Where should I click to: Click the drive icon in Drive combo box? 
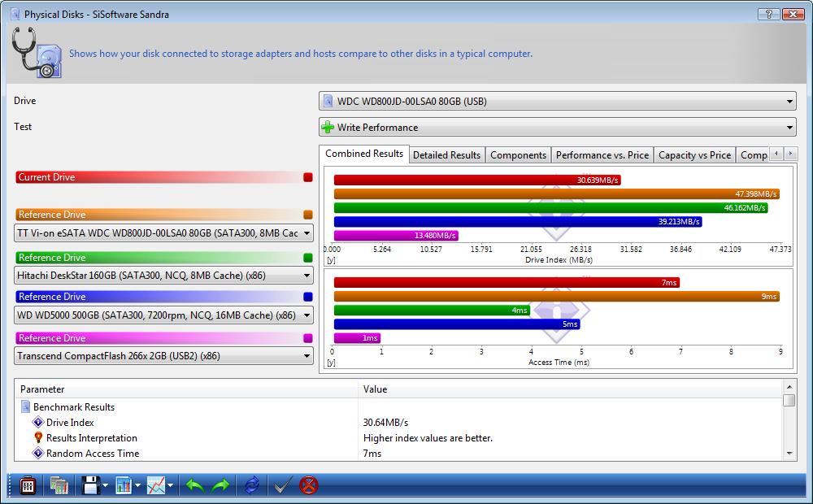coord(328,101)
